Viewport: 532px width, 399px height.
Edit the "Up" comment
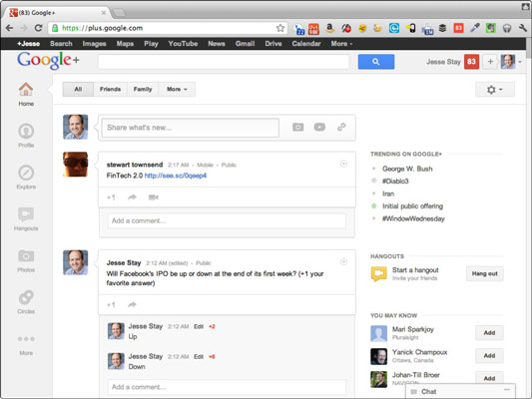pos(199,327)
